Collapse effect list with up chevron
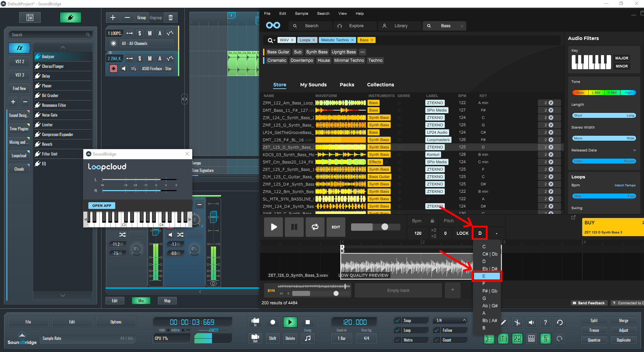Viewport: 644px width, 352px height. pos(62,47)
